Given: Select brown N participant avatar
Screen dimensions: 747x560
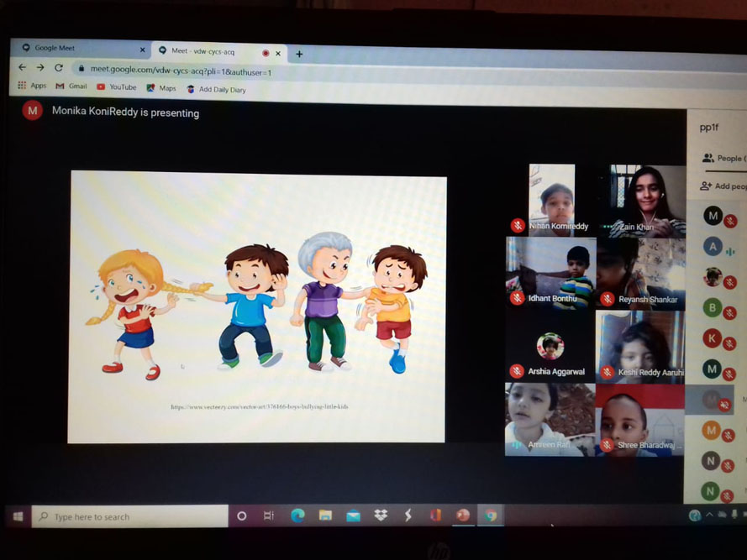Looking at the screenshot, I should pos(711,461).
